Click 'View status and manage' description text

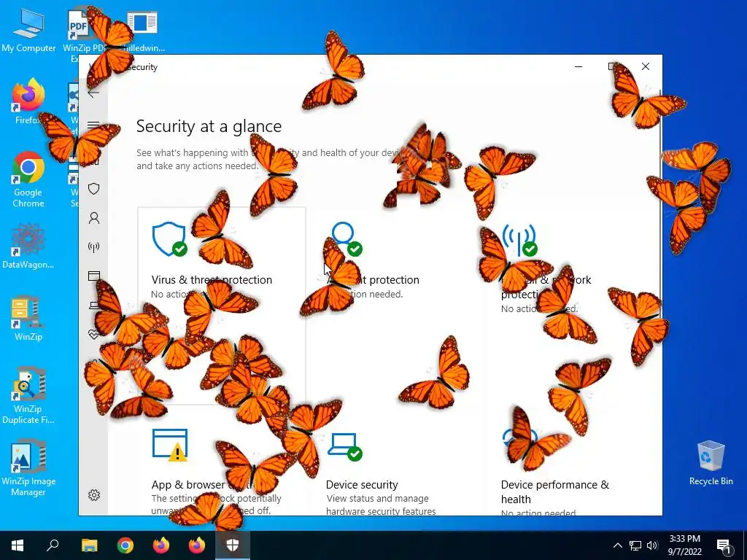coord(377,499)
